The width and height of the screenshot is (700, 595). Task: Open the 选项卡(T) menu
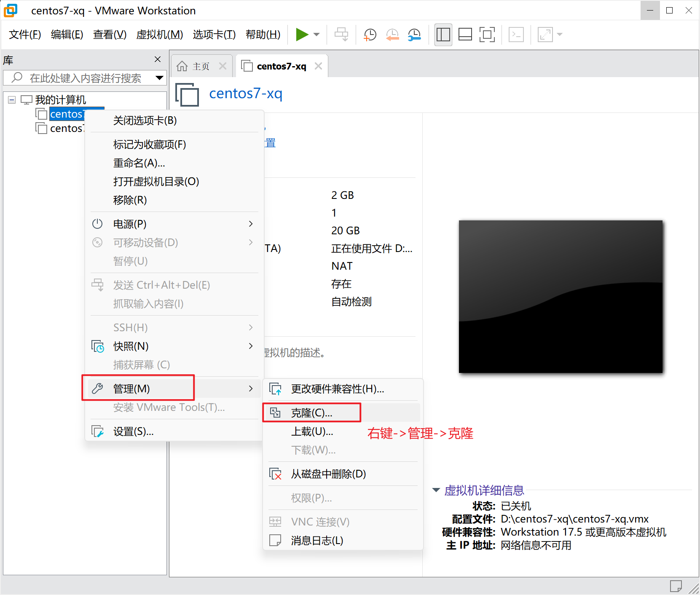tap(214, 35)
